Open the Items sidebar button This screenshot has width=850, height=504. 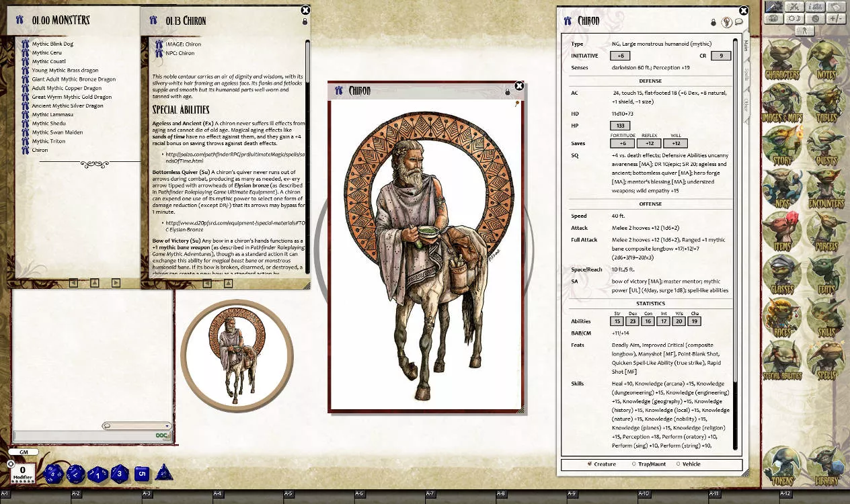(x=782, y=232)
